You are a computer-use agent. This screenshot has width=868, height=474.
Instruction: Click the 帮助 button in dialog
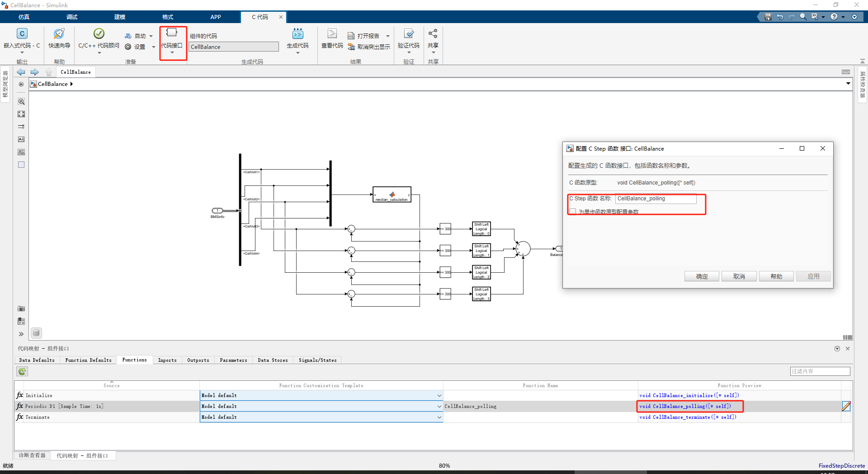point(776,276)
